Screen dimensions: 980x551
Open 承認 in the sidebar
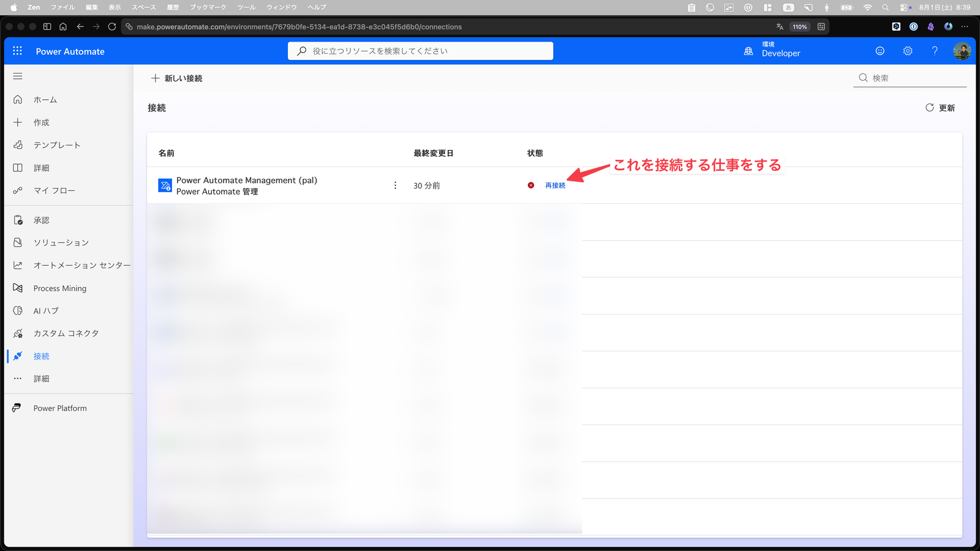coord(42,220)
